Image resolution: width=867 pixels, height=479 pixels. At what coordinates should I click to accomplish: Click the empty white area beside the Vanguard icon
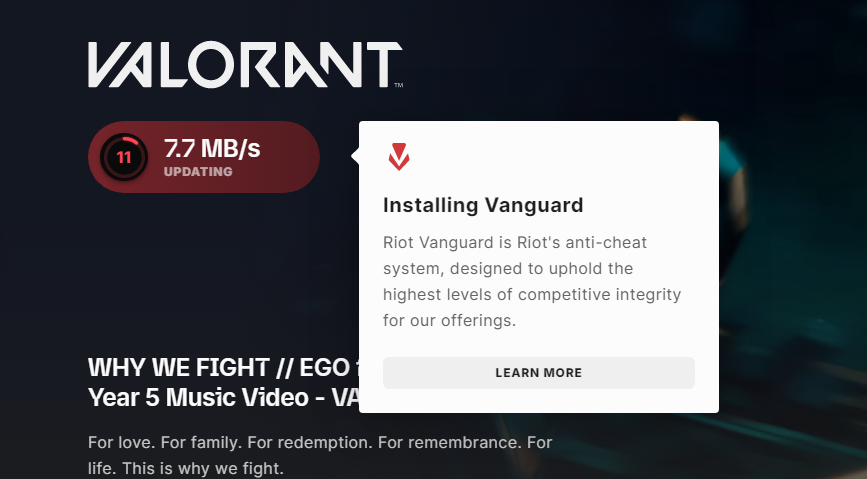point(553,156)
